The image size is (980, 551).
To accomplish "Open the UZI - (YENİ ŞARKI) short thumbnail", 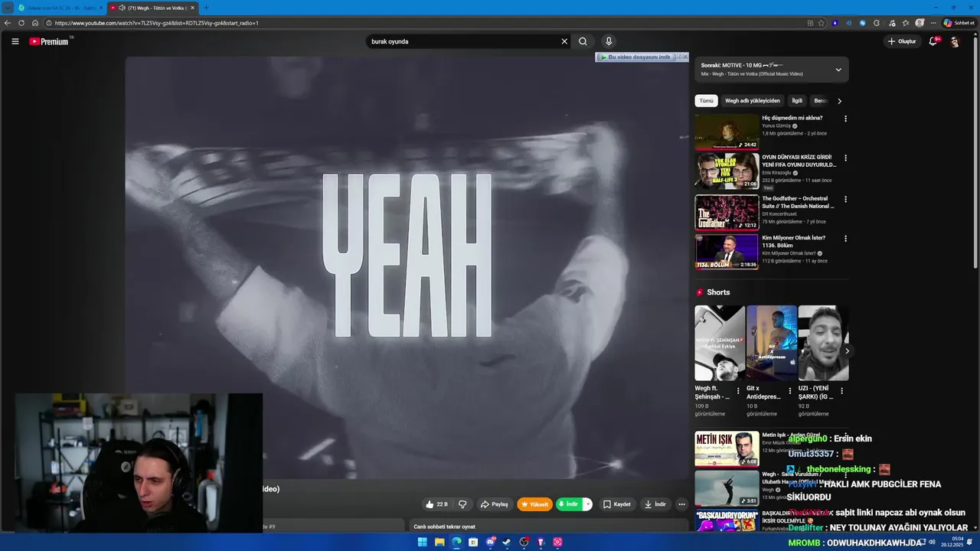I will (x=823, y=343).
